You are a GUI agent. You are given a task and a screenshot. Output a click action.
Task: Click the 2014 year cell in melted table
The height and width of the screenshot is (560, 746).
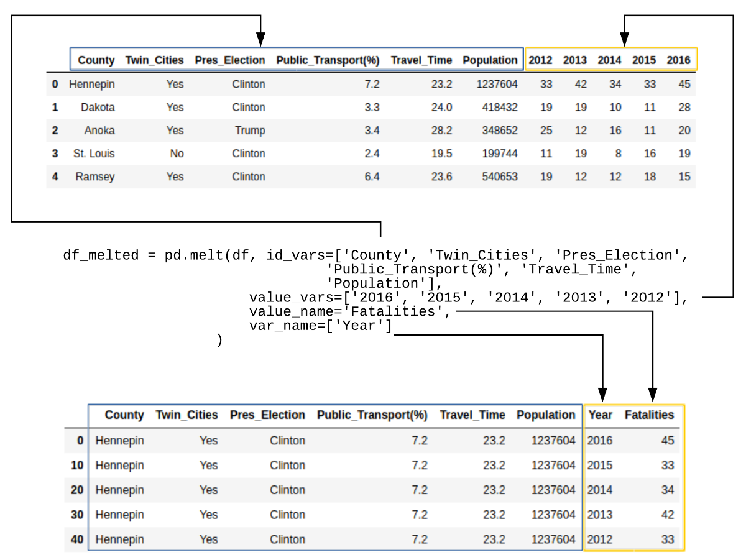click(600, 490)
